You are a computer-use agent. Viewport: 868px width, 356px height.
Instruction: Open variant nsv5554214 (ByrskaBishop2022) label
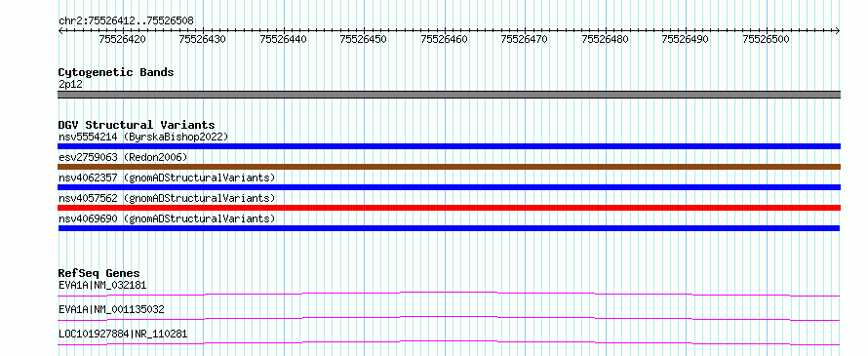point(143,137)
